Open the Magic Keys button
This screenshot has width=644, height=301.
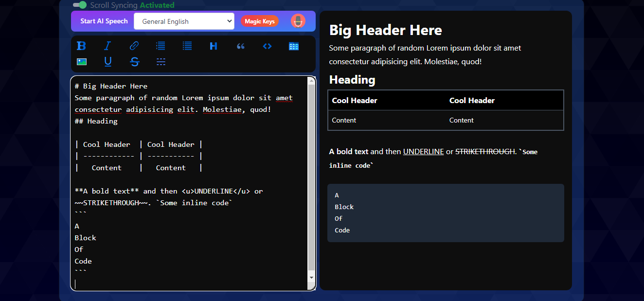(x=260, y=21)
